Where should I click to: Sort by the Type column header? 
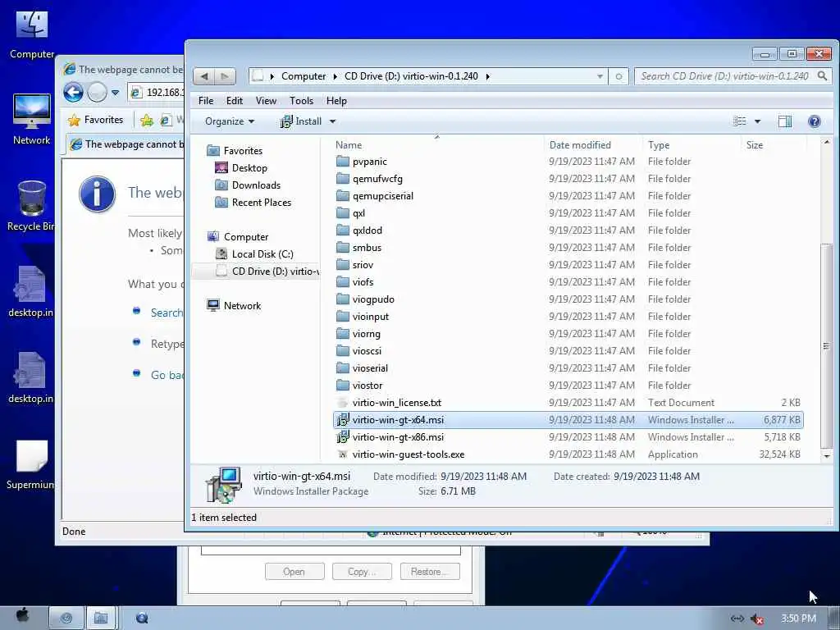(691, 145)
